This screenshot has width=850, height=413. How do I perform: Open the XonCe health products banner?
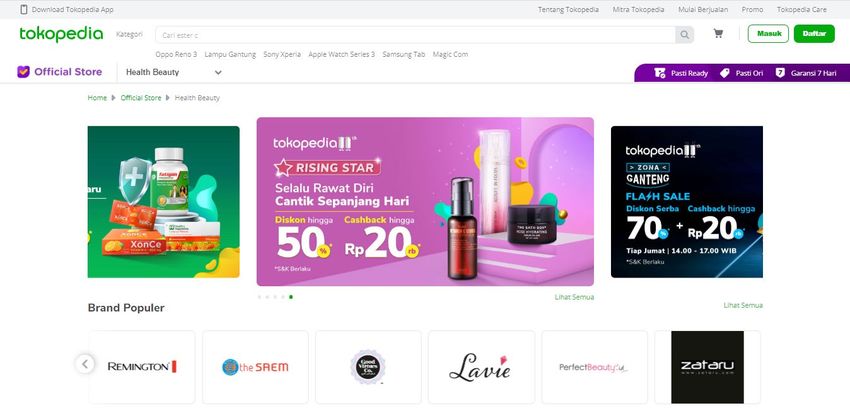click(x=163, y=202)
